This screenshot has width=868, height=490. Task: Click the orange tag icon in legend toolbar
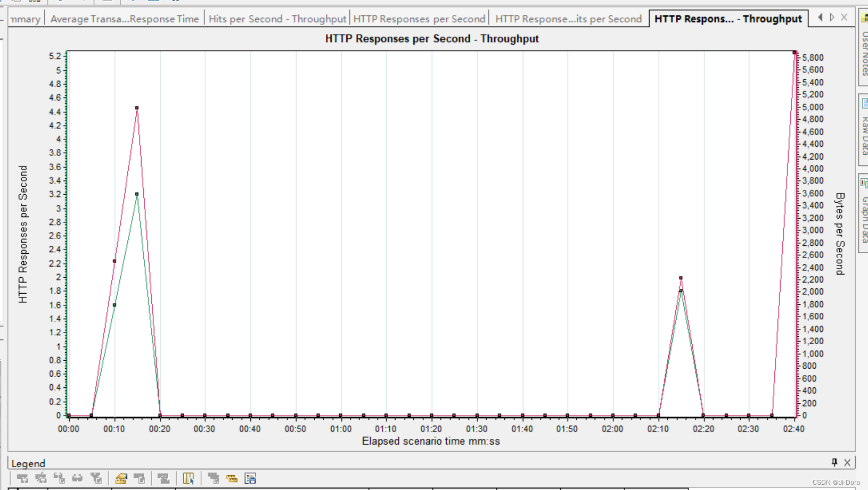pos(121,478)
